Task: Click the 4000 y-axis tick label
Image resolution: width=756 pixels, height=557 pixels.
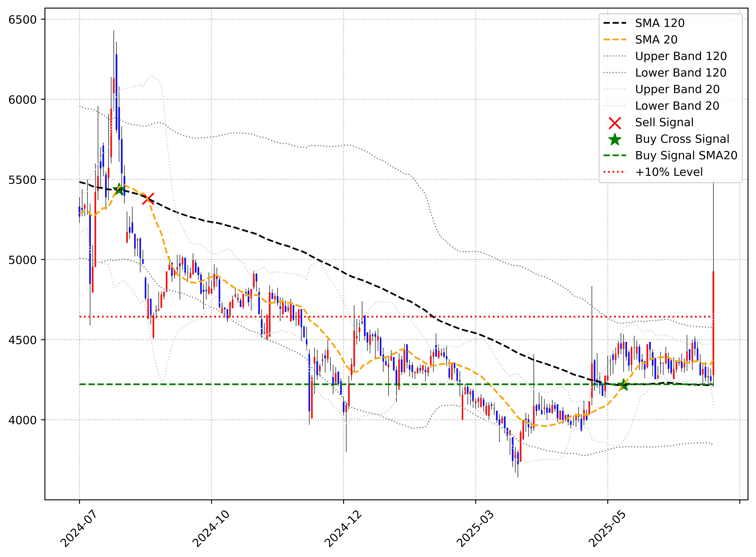Action: (23, 420)
